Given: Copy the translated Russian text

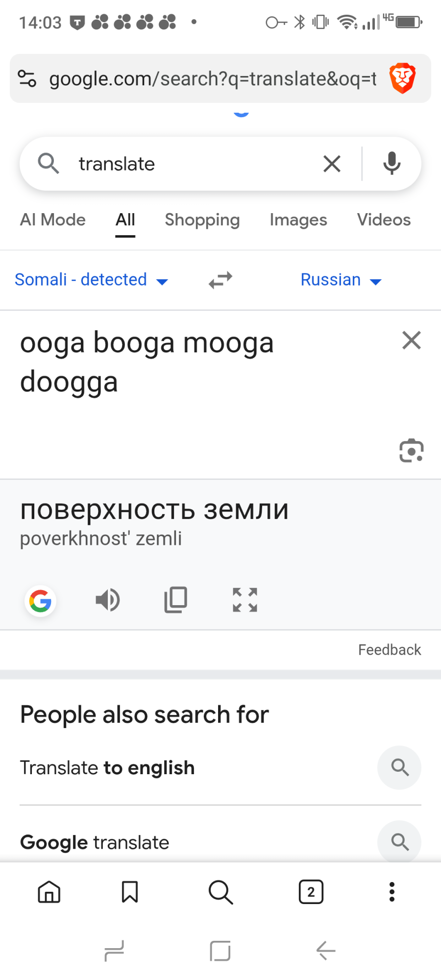Looking at the screenshot, I should (x=175, y=600).
